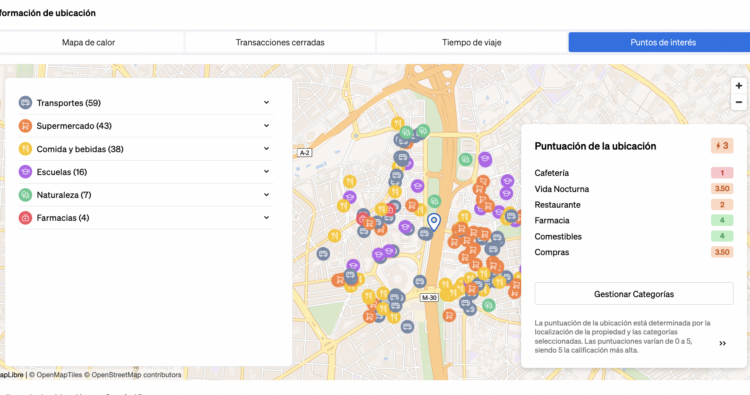
Task: Click the Vida Nocturna score label
Action: coord(562,189)
